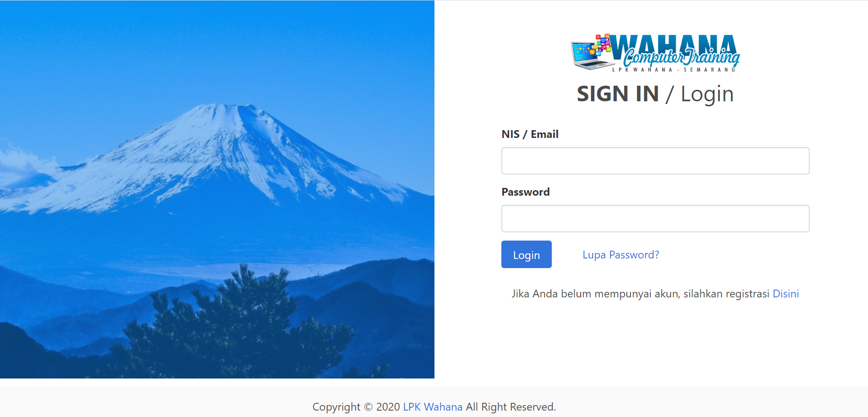Open the LPK Wahana footer link
Screen dimensions: 868x417
[433, 407]
